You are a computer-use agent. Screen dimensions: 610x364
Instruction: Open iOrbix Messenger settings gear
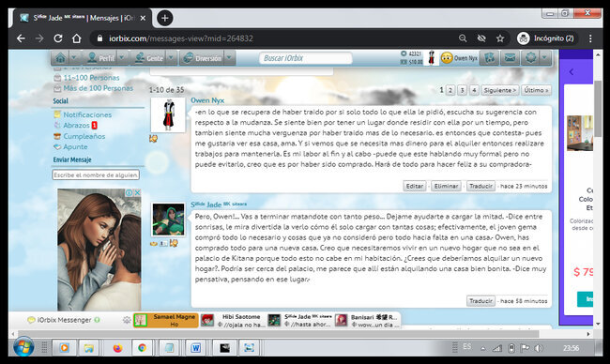[127, 320]
